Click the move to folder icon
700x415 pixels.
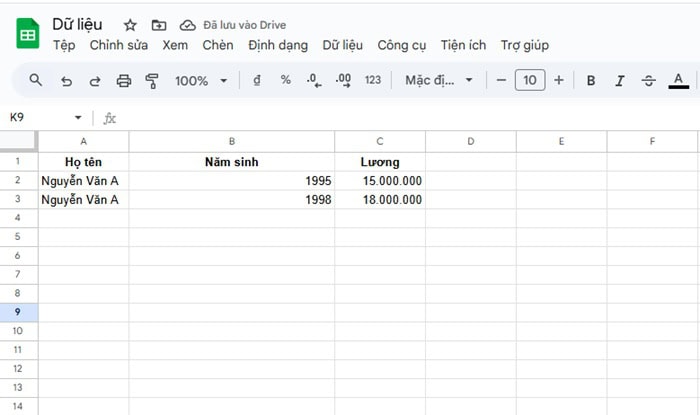coord(159,24)
